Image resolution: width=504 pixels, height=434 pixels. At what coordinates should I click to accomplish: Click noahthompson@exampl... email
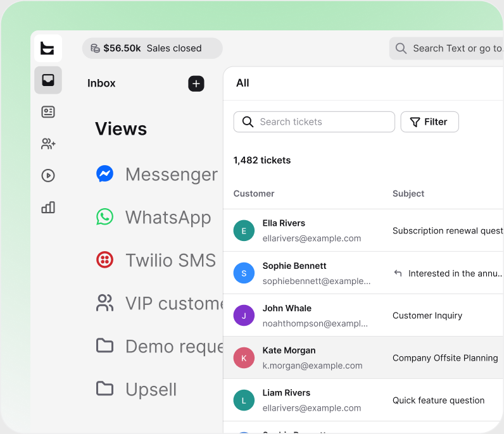[x=315, y=323]
